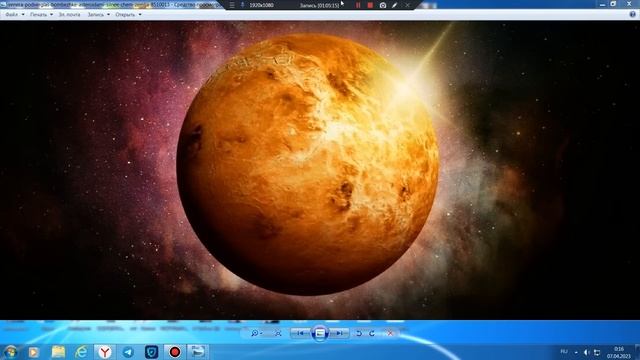Open the zoom magnifier control
This screenshot has height=360, width=640.
[x=256, y=333]
